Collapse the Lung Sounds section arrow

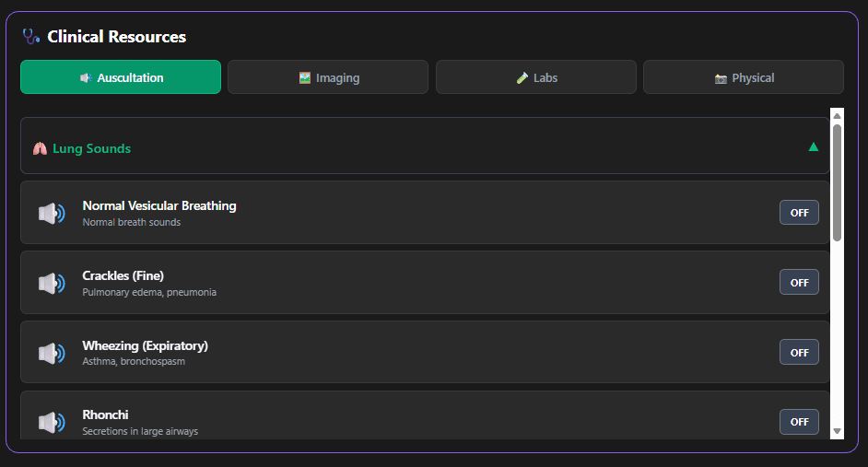click(x=814, y=146)
